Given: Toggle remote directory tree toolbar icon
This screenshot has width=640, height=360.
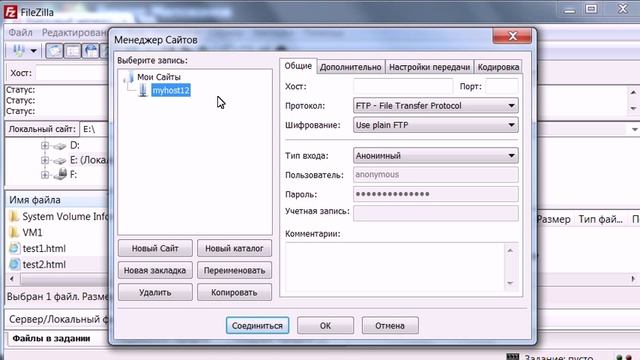Looking at the screenshot, I should pyautogui.click(x=91, y=51).
